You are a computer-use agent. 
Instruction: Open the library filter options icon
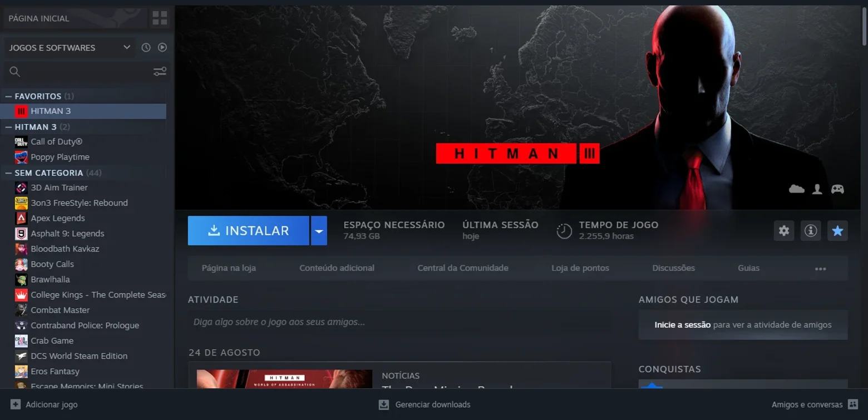(160, 71)
